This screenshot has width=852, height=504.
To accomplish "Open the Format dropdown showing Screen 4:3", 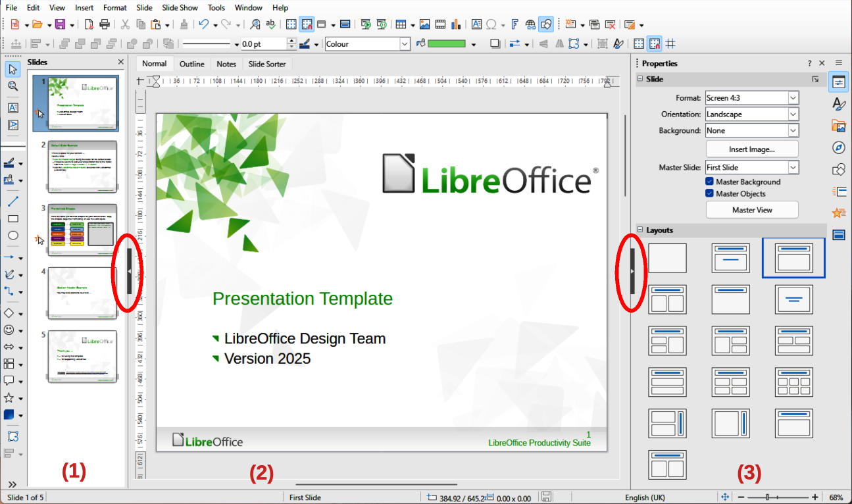I will click(x=752, y=98).
